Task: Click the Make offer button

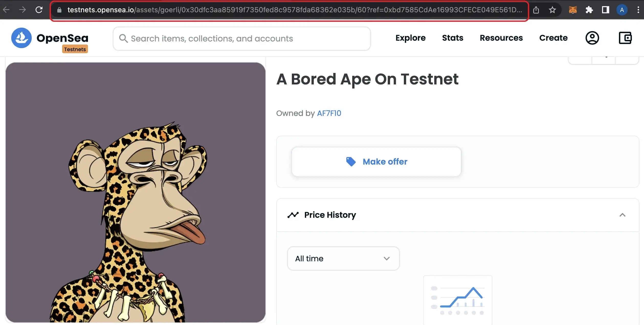Action: coord(376,161)
